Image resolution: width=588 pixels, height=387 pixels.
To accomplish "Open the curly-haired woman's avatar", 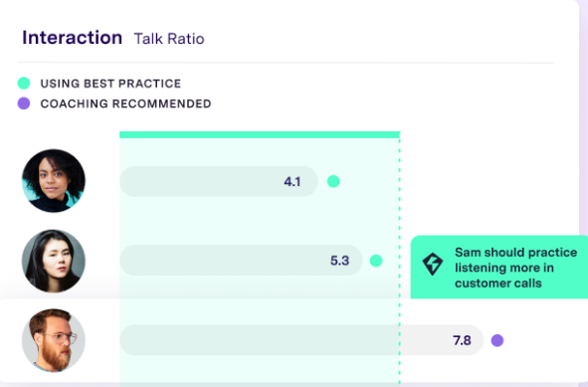I will tap(54, 181).
